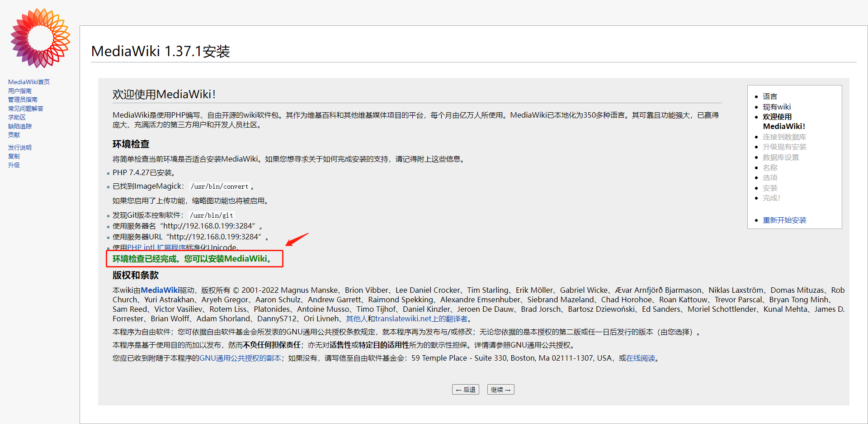The width and height of the screenshot is (868, 424).
Task: Open the 其他人 contributors link
Action: click(x=356, y=319)
